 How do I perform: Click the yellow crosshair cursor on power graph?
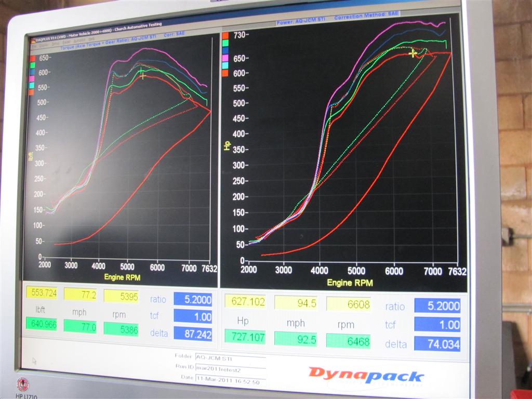(x=413, y=53)
